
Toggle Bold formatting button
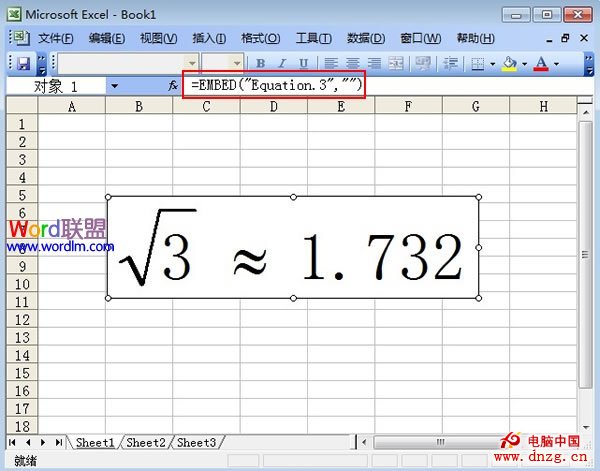261,64
